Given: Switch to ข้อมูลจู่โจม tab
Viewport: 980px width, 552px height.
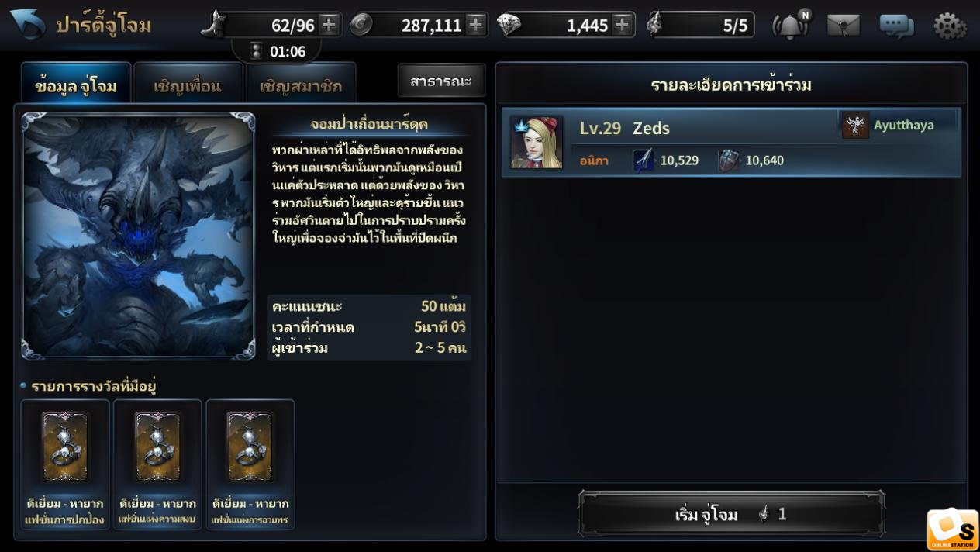Looking at the screenshot, I should (76, 84).
